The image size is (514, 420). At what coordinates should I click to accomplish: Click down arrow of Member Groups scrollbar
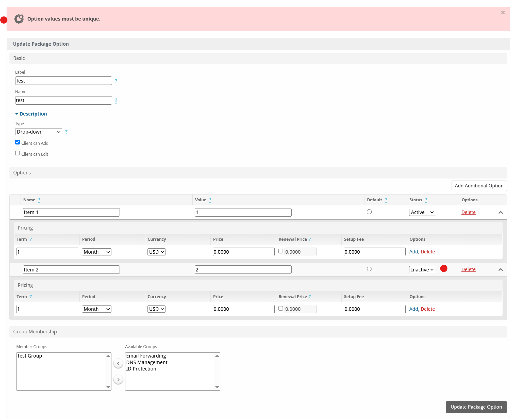pos(108,387)
